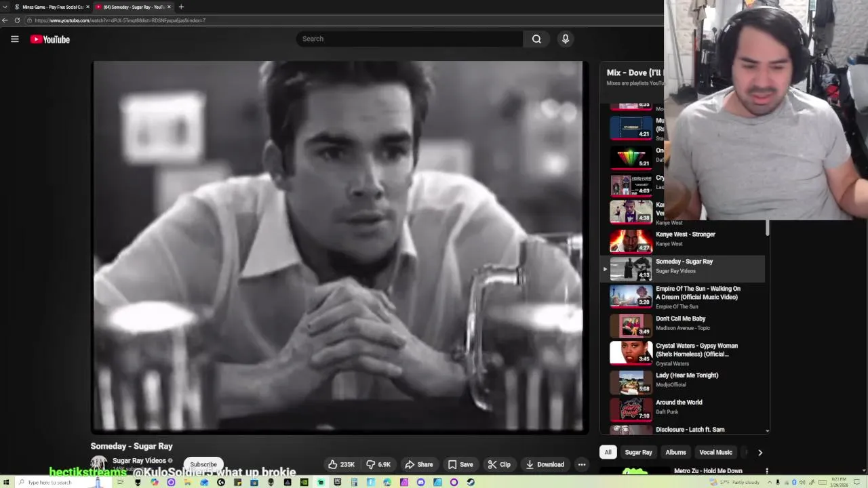This screenshot has height=488, width=868.
Task: Open a new browser tab
Action: pyautogui.click(x=181, y=7)
